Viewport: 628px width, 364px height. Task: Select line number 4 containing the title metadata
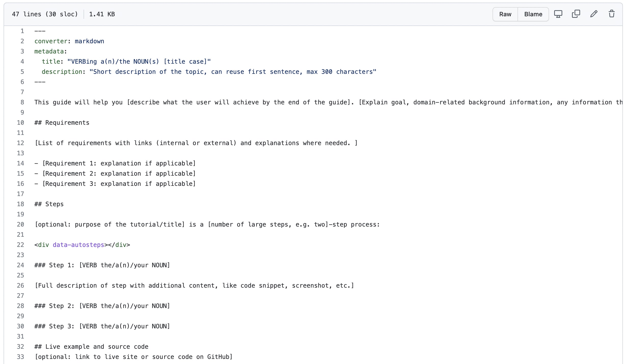pyautogui.click(x=22, y=61)
